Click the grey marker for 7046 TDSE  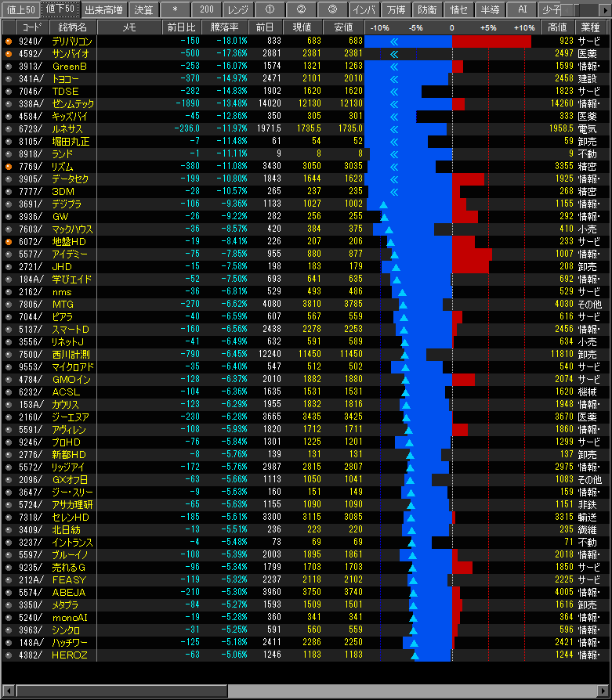tap(9, 92)
